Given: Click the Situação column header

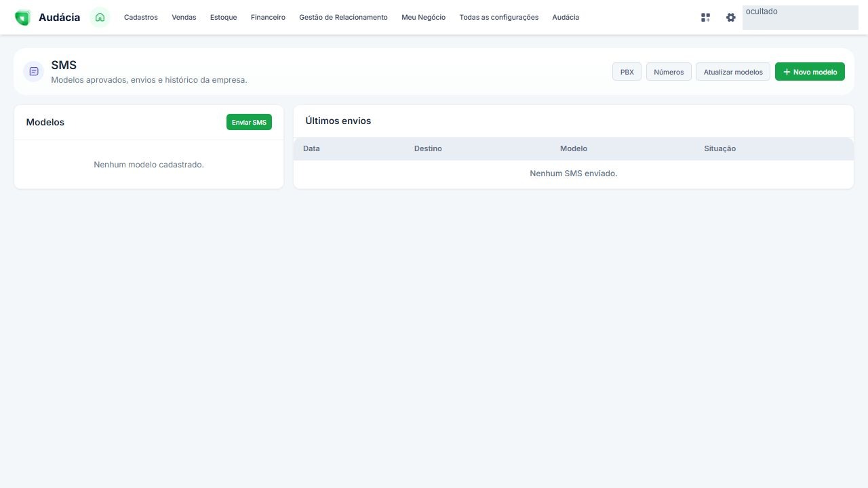Looking at the screenshot, I should [719, 148].
